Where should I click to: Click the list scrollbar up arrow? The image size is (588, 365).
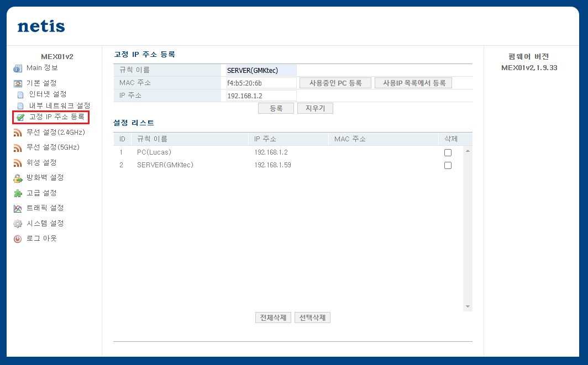468,151
